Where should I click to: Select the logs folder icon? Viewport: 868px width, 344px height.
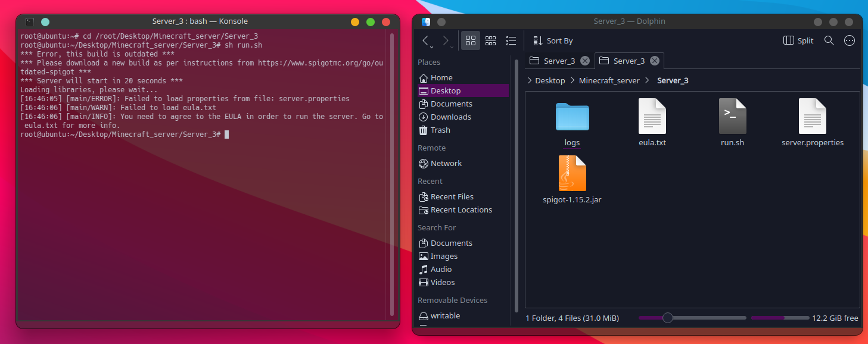[572, 116]
